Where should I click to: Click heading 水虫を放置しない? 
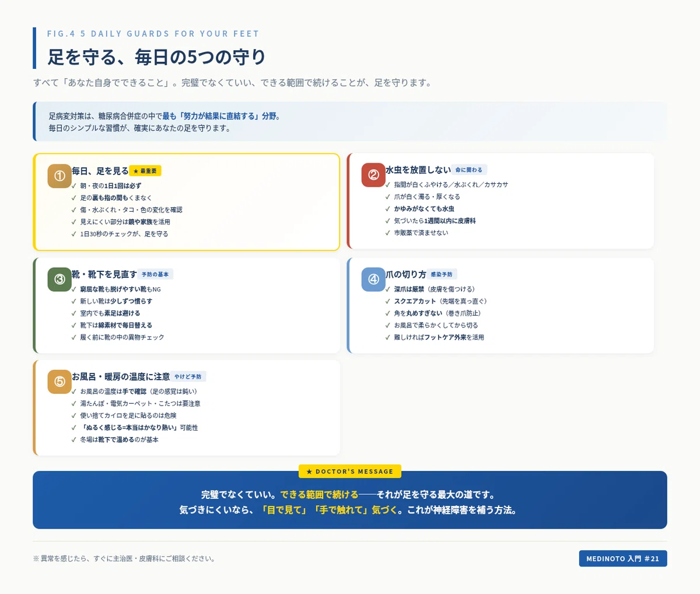tap(418, 170)
